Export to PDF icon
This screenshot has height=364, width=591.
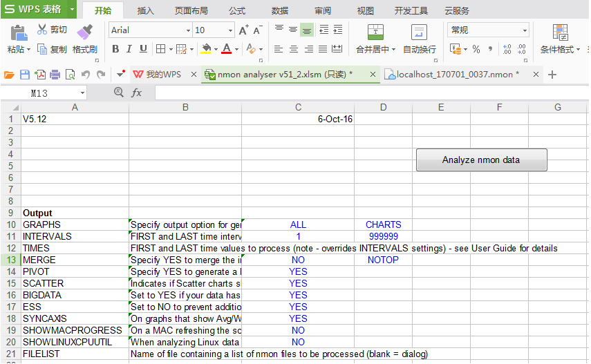coord(40,75)
